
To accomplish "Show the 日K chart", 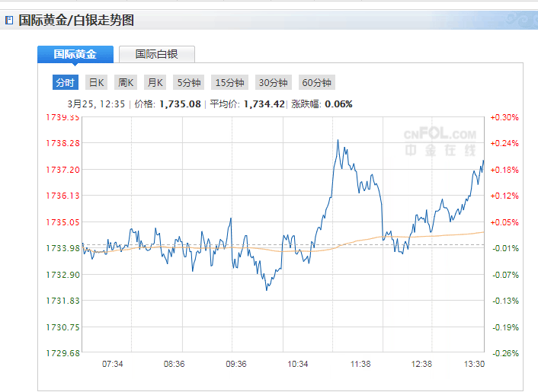I will click(x=97, y=82).
